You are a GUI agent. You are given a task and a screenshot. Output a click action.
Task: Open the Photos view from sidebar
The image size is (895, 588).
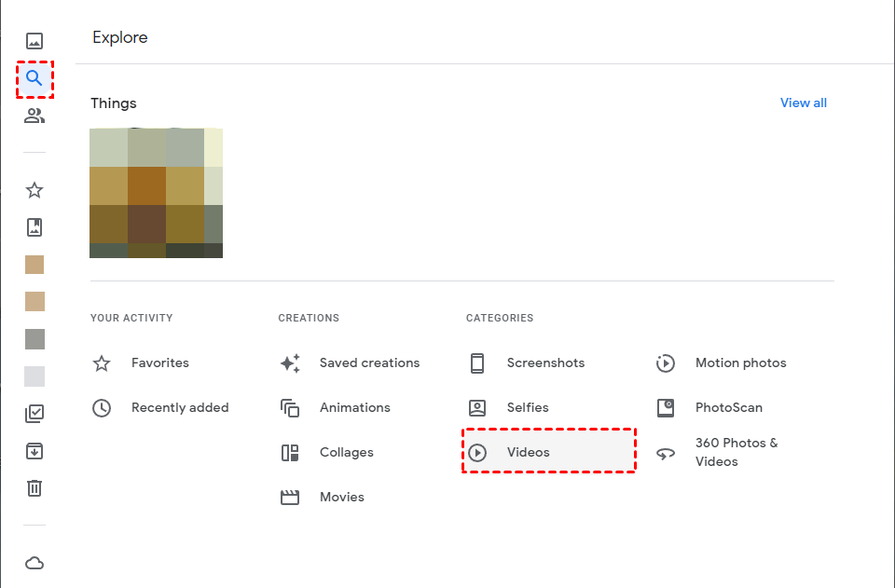34,41
